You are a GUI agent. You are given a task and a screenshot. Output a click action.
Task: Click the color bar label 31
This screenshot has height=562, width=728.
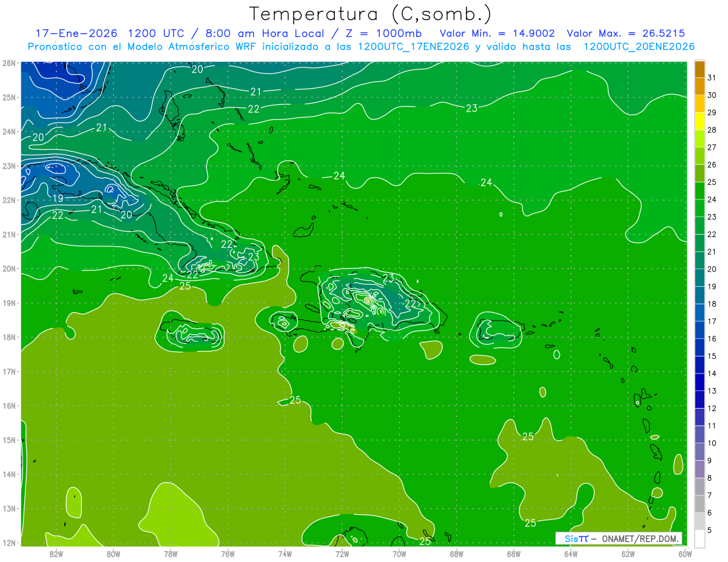pos(712,78)
